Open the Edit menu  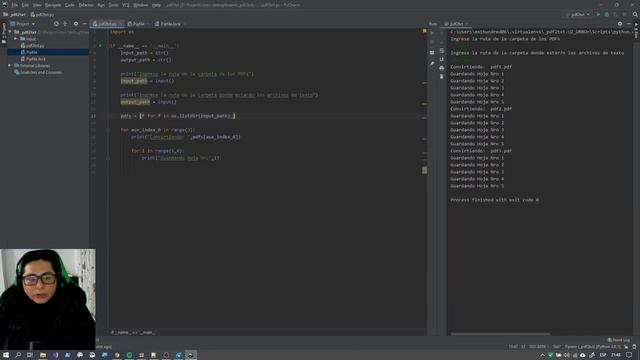point(25,5)
